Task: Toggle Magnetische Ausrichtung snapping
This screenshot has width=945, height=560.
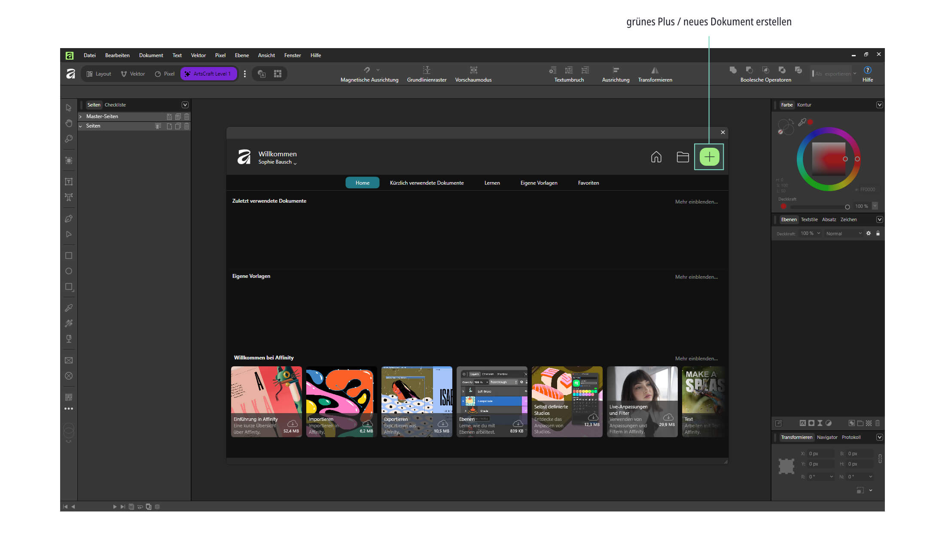Action: click(367, 70)
